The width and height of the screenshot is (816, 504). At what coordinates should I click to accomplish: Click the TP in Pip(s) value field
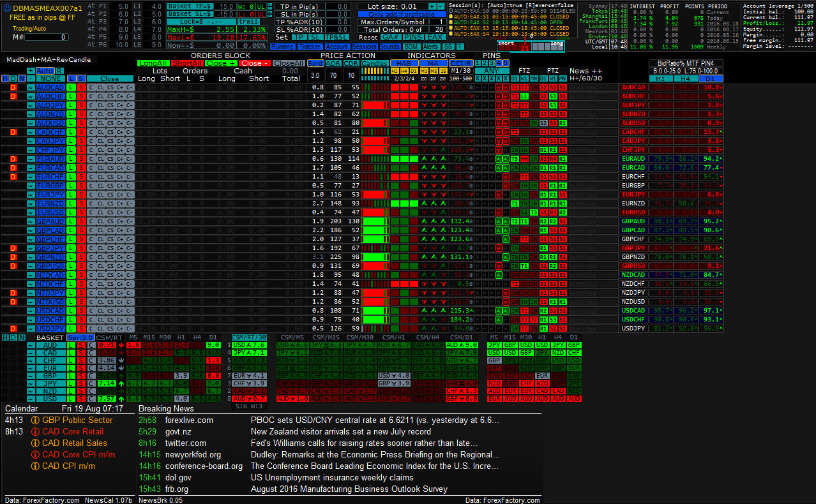click(338, 6)
